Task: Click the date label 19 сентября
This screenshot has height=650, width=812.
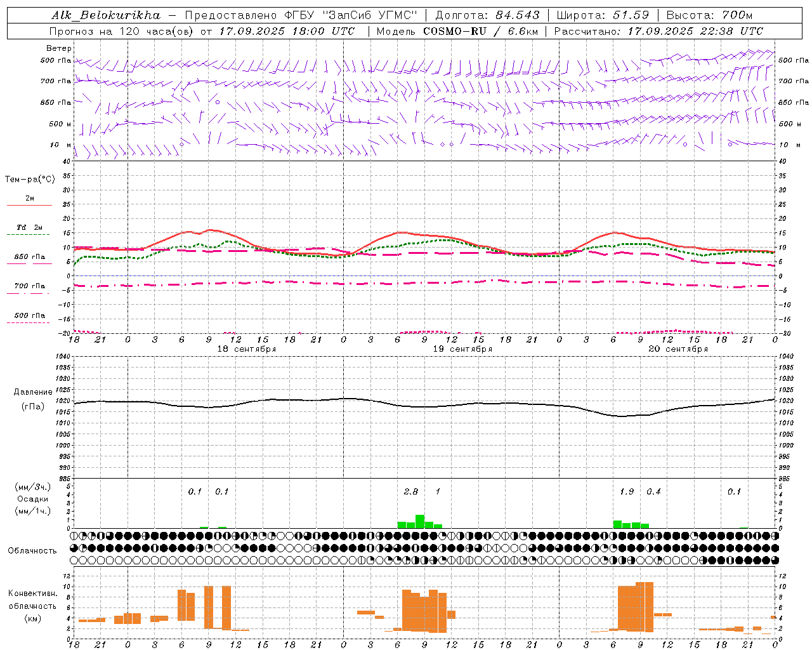Action: click(x=462, y=348)
